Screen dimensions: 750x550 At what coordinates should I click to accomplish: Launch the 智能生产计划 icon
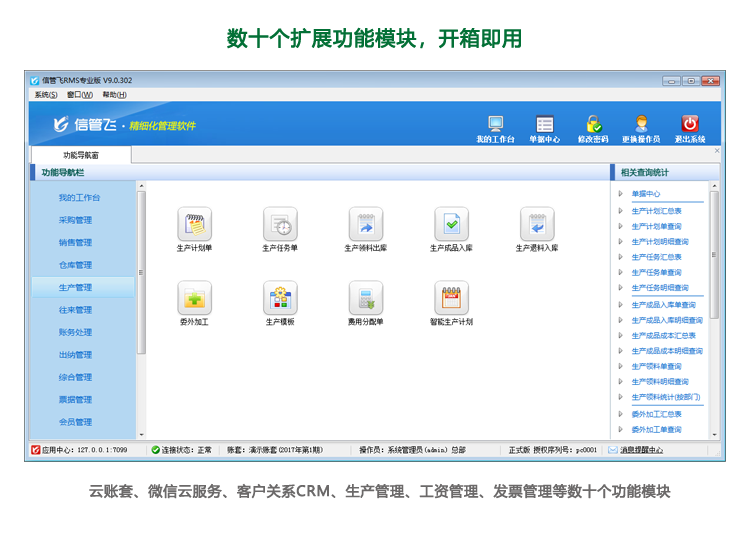[451, 298]
